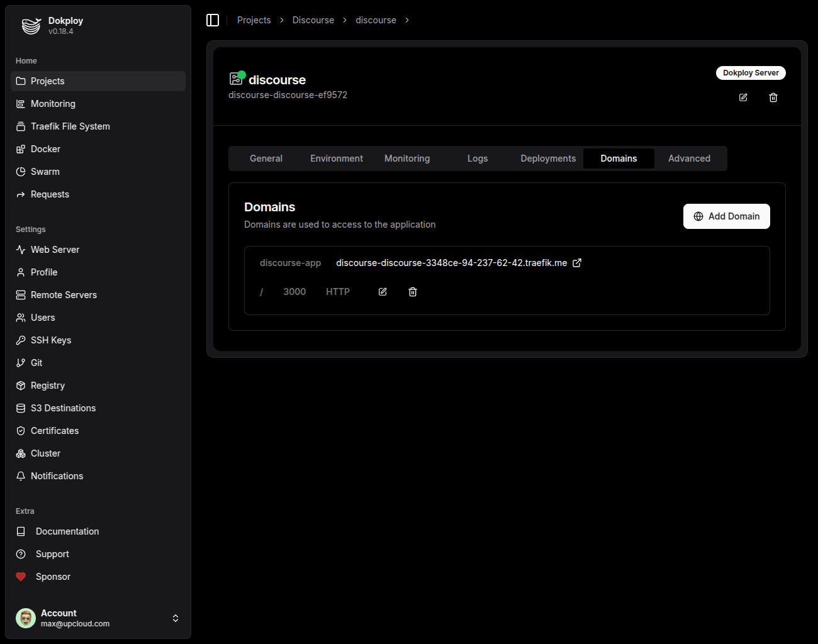Click the external link icon next to the traefik.me domain
The height and width of the screenshot is (644, 818).
pos(577,263)
